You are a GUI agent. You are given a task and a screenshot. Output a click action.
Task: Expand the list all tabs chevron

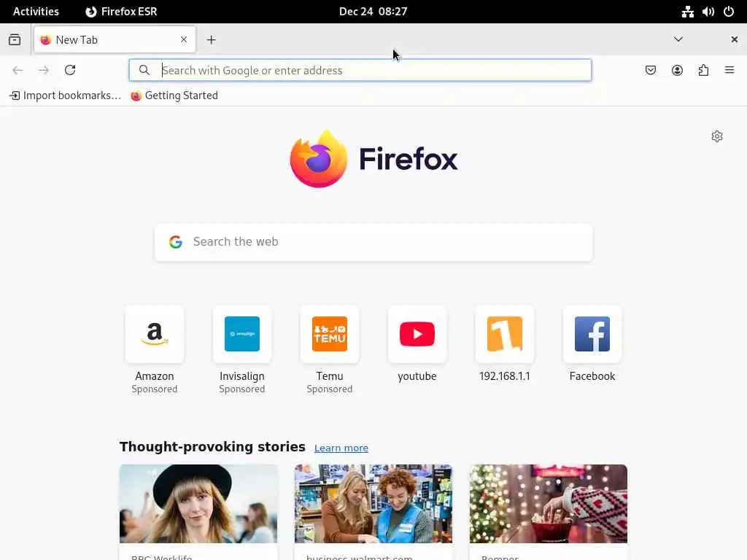678,39
